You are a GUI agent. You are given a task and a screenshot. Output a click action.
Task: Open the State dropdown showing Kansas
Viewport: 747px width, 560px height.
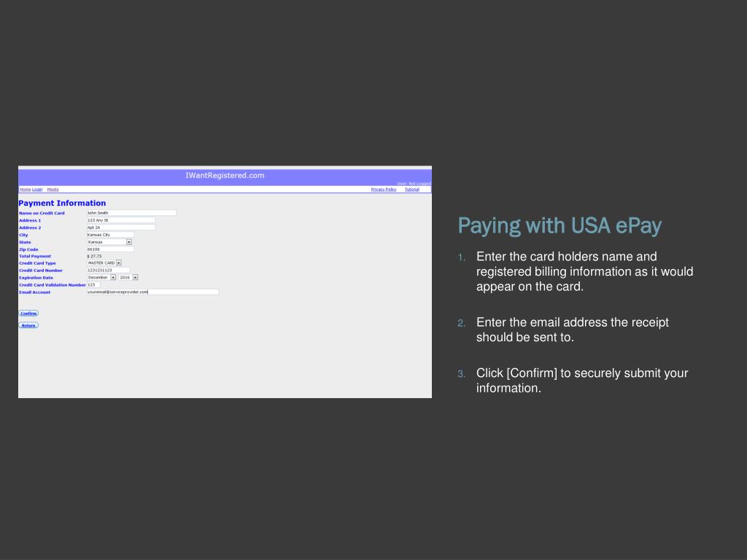click(109, 242)
